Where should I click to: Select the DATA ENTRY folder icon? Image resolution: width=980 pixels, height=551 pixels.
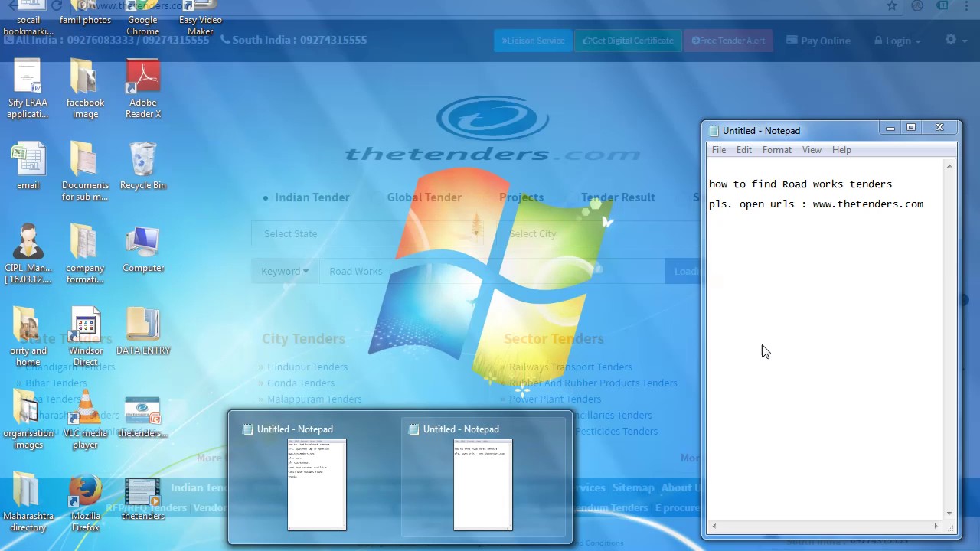click(143, 331)
